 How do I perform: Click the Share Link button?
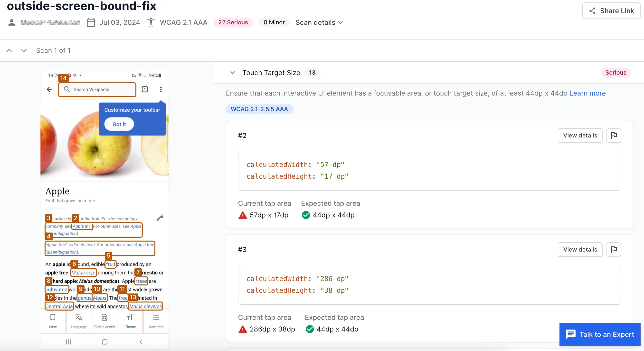coord(611,11)
